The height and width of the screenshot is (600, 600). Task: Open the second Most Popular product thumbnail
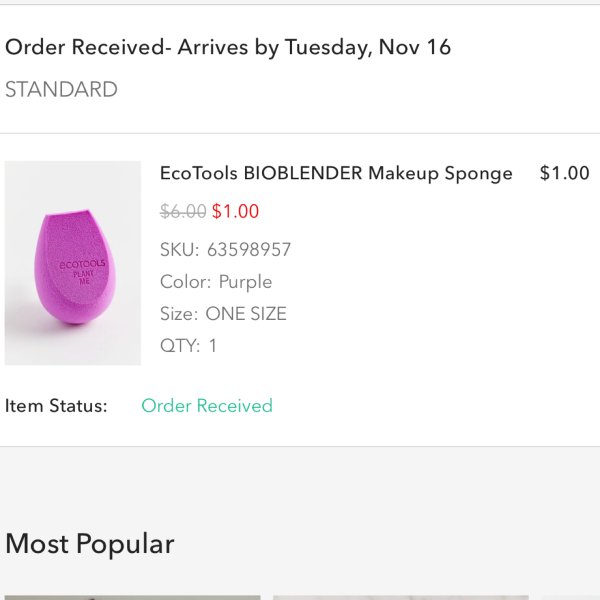pyautogui.click(x=400, y=597)
